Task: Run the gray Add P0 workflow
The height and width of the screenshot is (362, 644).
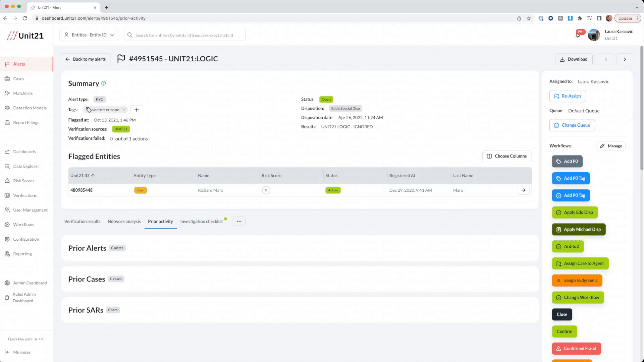Action: pyautogui.click(x=567, y=162)
